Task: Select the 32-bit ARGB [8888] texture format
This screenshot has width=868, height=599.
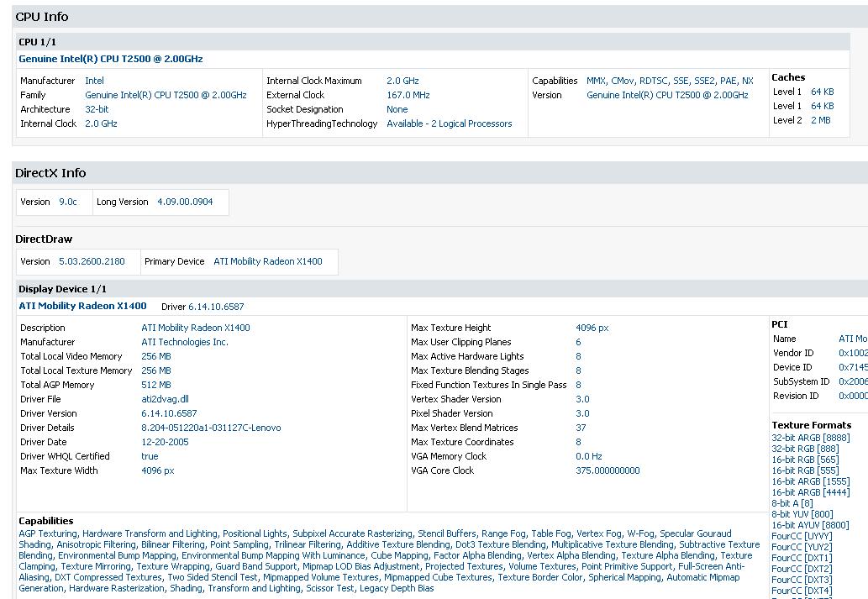Action: tap(810, 438)
